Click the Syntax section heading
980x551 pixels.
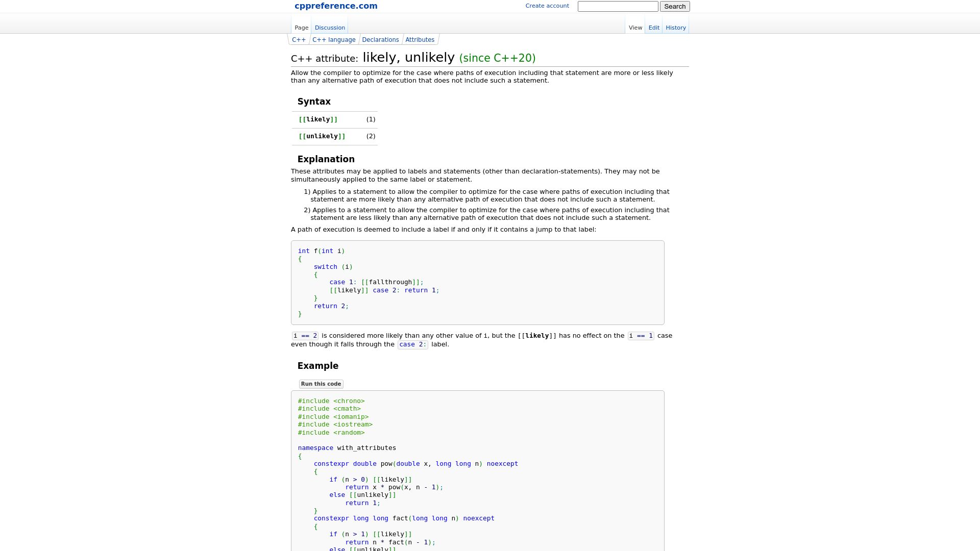point(314,102)
